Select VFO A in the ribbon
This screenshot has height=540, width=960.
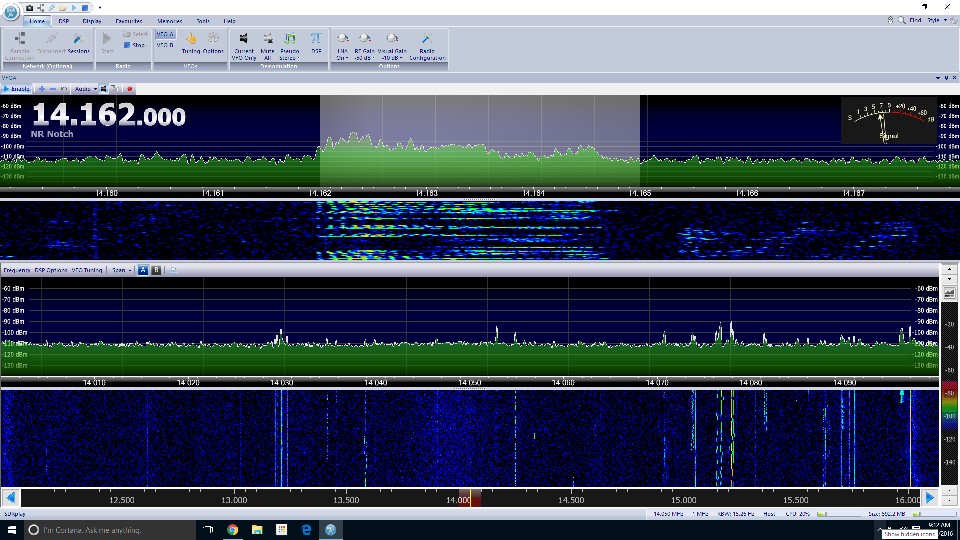[165, 34]
